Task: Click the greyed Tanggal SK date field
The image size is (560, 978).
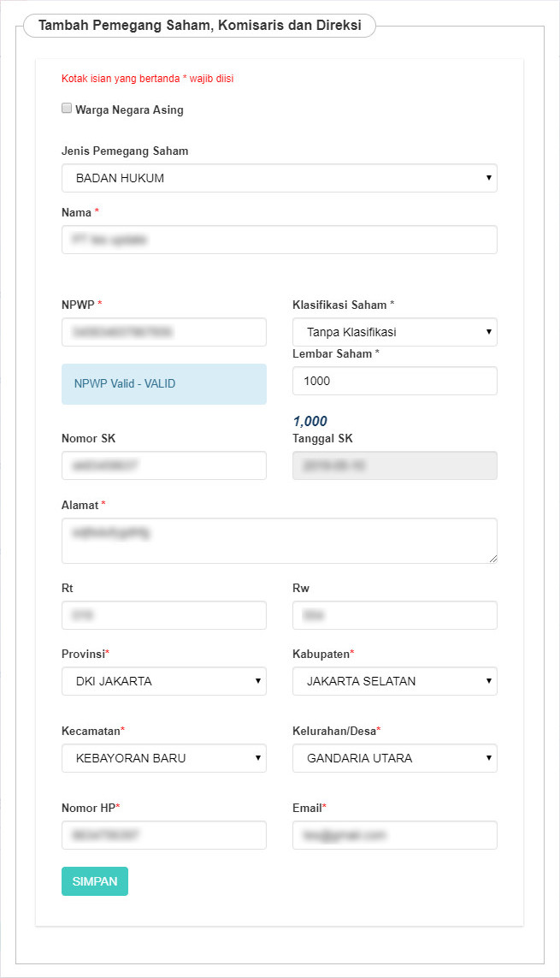Action: click(x=394, y=465)
